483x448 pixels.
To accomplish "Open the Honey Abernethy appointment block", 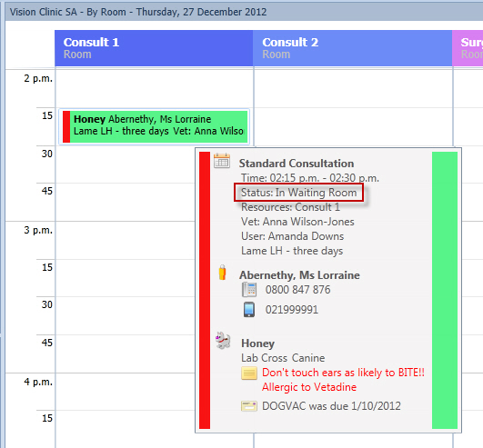I will tap(155, 127).
